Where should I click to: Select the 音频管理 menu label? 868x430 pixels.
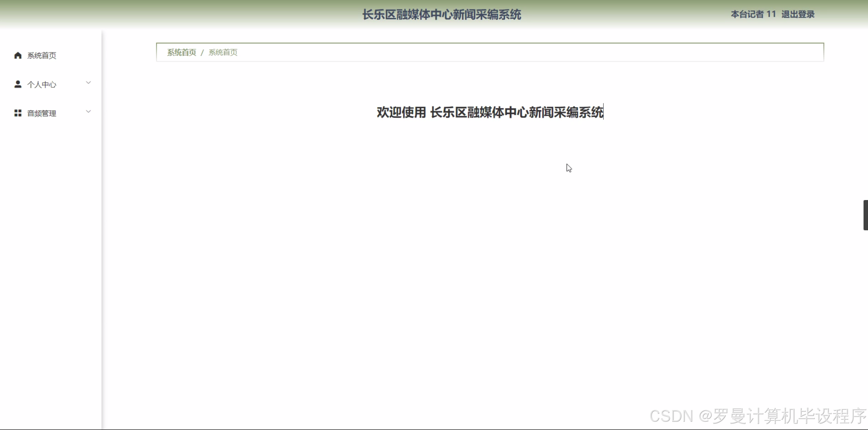pyautogui.click(x=42, y=113)
